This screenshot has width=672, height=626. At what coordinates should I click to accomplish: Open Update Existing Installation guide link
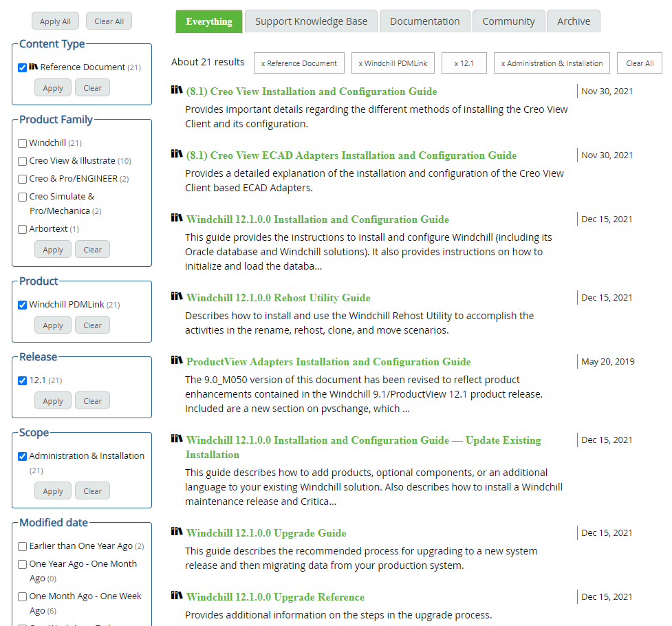363,447
